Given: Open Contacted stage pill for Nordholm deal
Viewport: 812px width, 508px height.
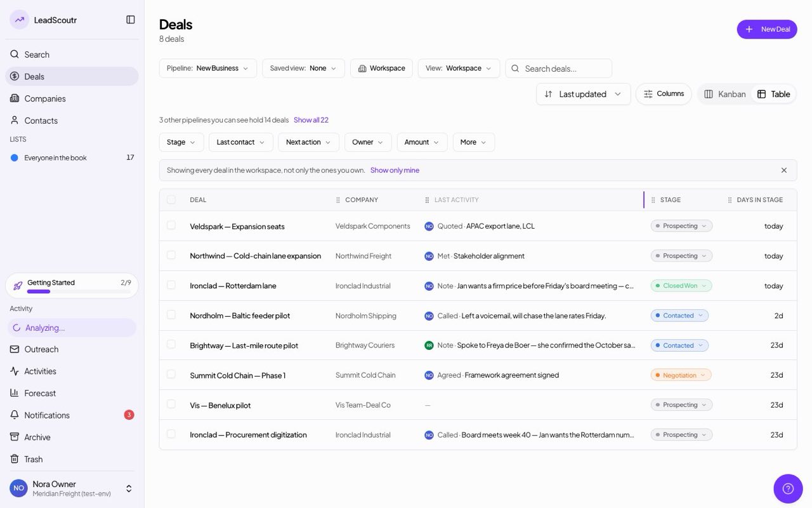Looking at the screenshot, I should [679, 316].
